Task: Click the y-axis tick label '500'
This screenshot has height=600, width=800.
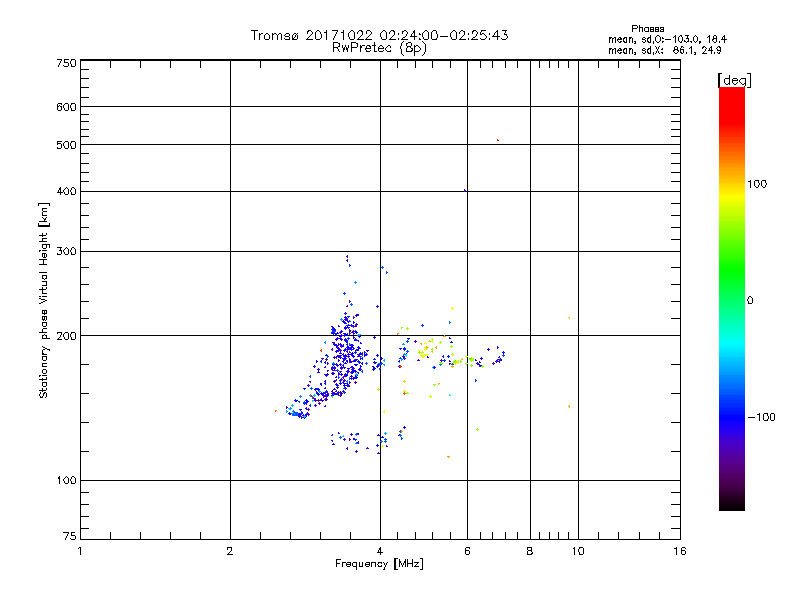Action: coord(66,145)
